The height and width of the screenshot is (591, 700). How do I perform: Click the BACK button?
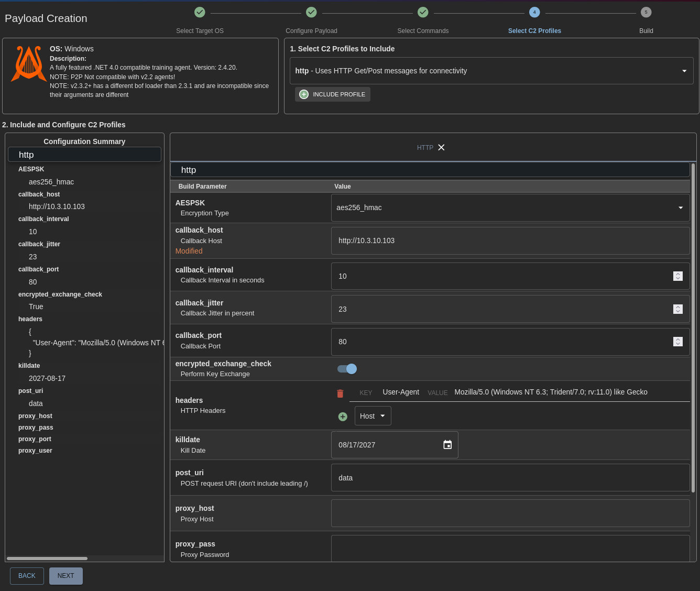point(27,576)
